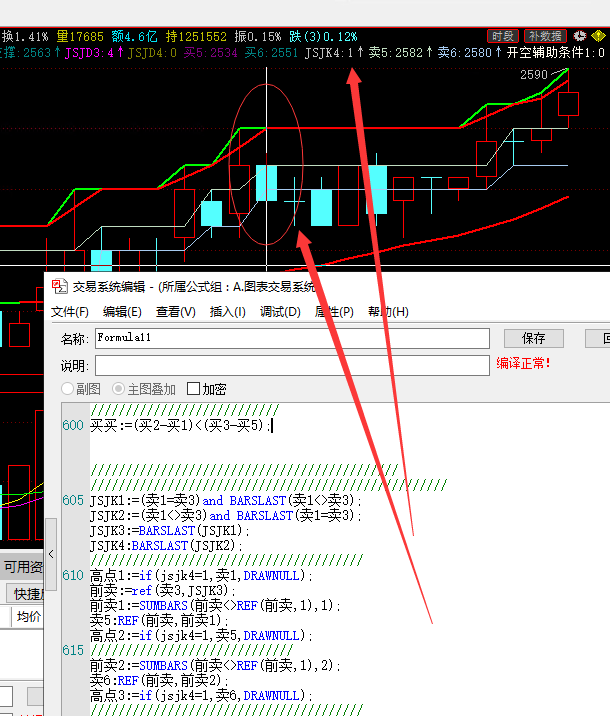
Task: Click code line starting JSJK2:=
Action: 226,516
